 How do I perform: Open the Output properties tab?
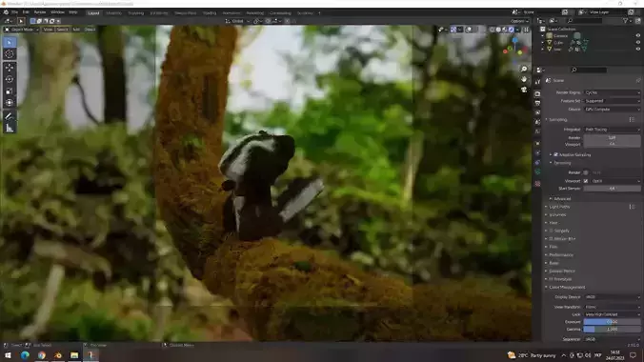[537, 103]
